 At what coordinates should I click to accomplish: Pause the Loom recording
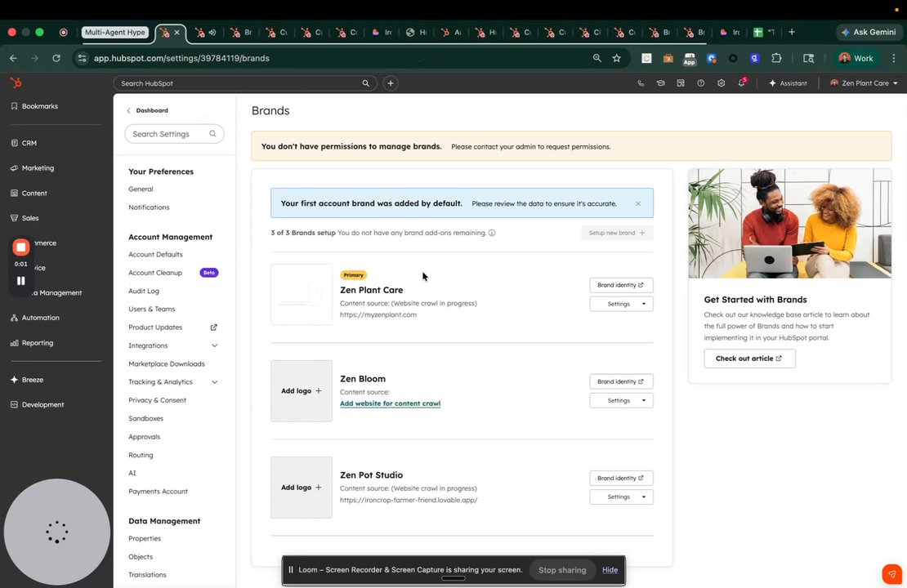click(x=20, y=281)
